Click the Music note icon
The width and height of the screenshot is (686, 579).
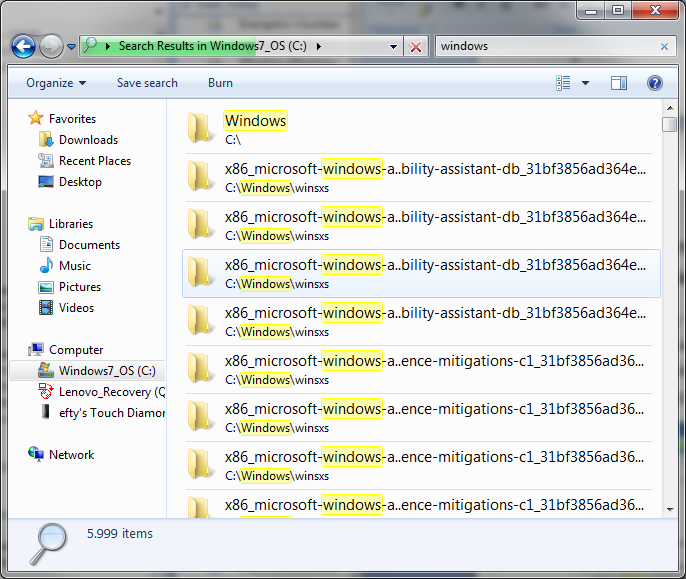[x=46, y=265]
